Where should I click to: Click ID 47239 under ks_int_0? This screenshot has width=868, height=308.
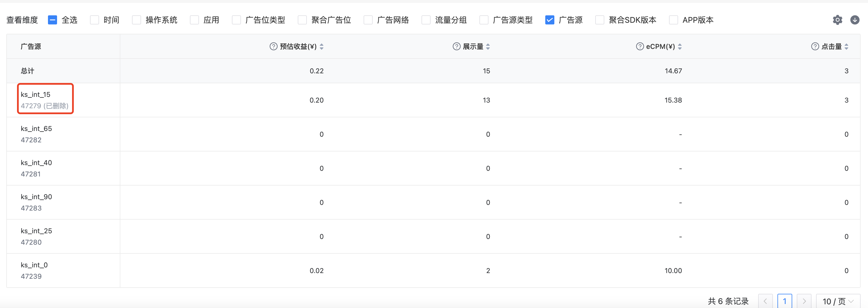point(31,276)
